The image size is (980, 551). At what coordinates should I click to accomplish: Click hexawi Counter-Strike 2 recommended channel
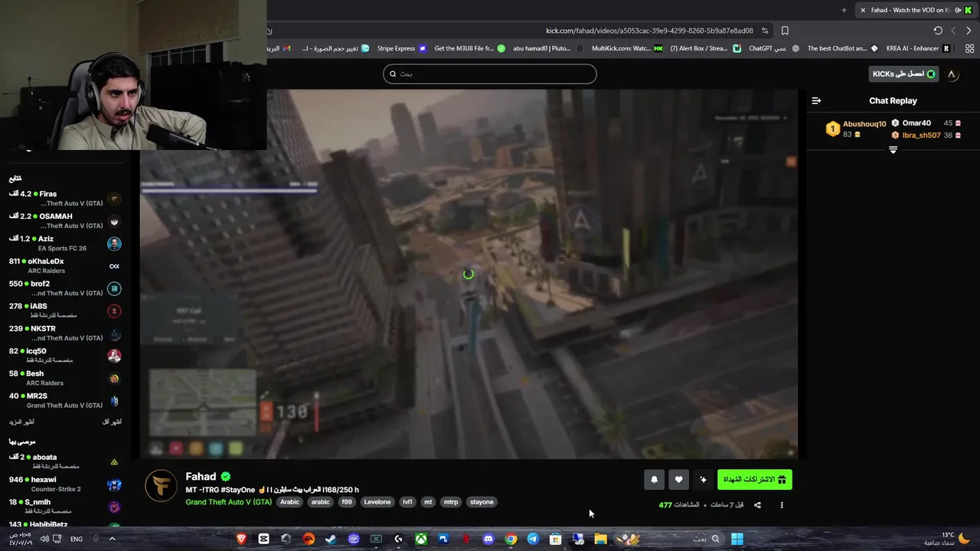(65, 484)
